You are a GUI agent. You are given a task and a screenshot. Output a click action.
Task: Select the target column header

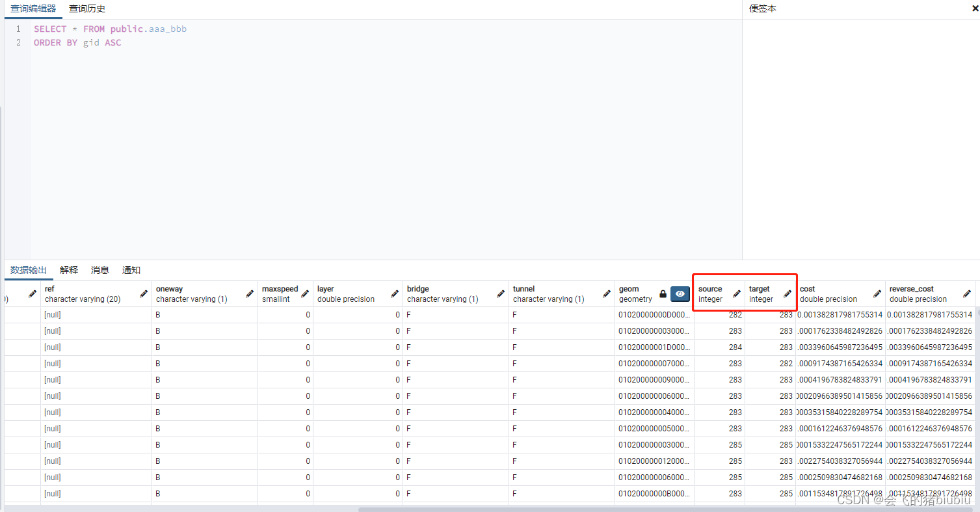tap(770, 294)
